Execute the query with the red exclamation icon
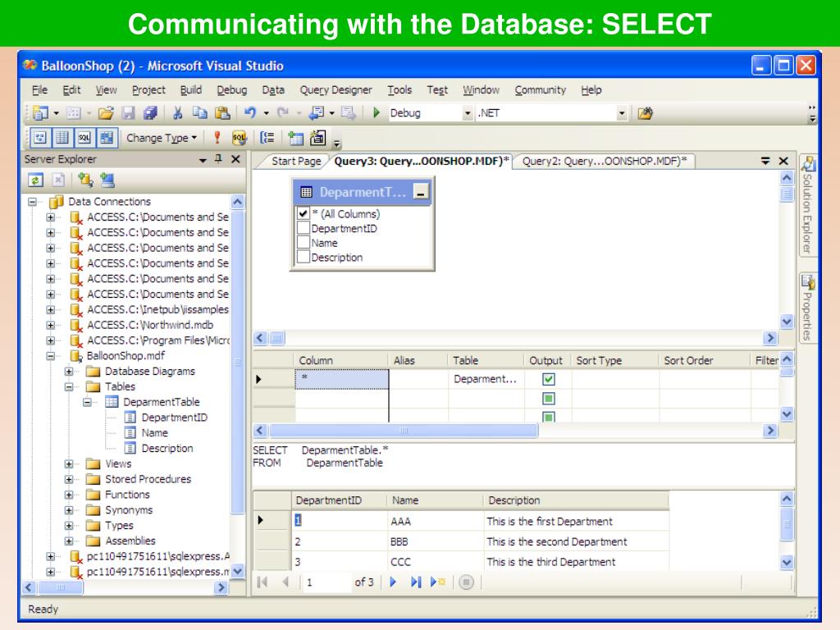This screenshot has width=840, height=630. [217, 138]
